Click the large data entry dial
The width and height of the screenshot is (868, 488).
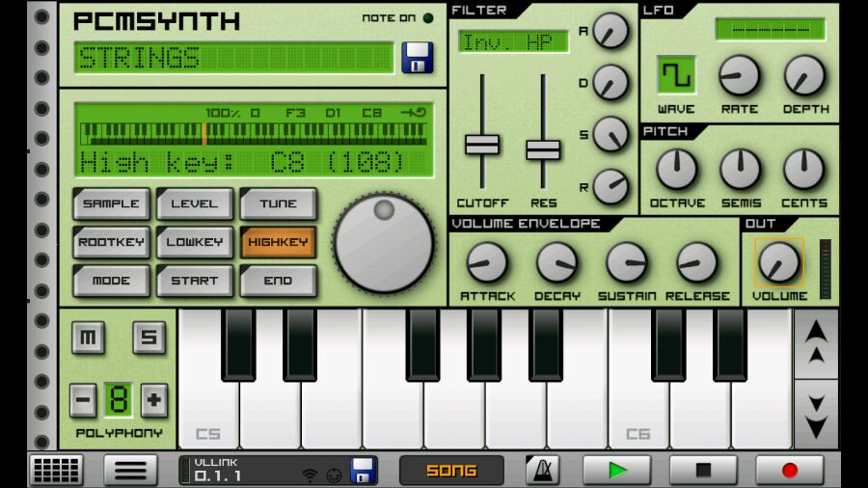pos(384,243)
